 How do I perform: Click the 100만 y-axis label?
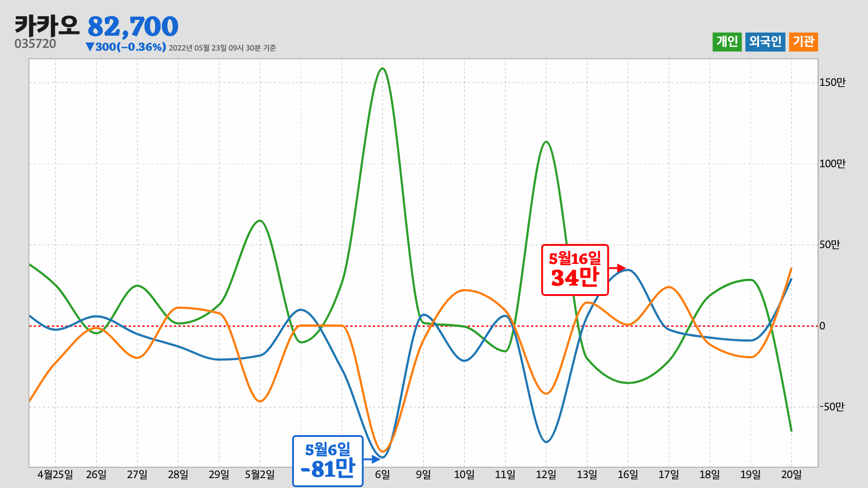tap(832, 164)
